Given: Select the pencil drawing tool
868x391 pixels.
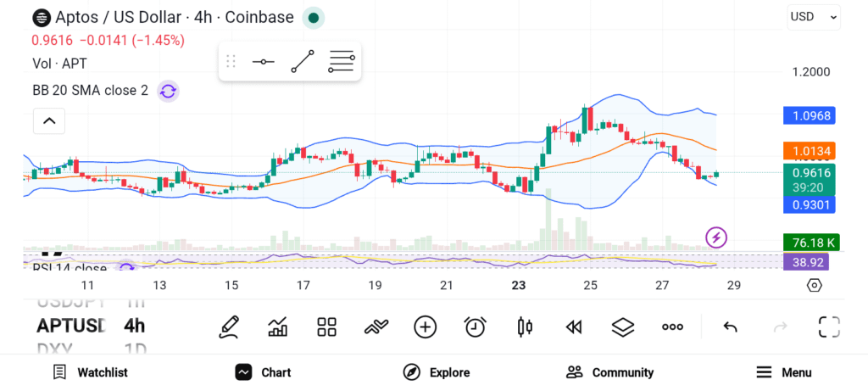Looking at the screenshot, I should [x=229, y=327].
